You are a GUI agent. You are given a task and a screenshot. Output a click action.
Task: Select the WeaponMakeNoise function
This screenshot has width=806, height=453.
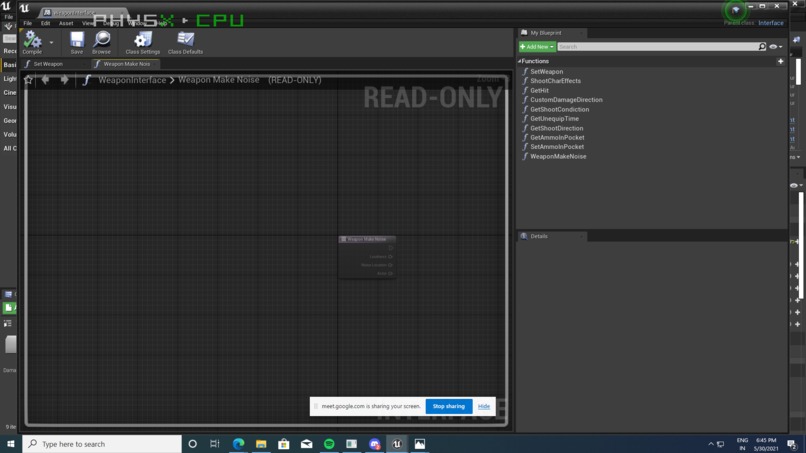point(558,157)
